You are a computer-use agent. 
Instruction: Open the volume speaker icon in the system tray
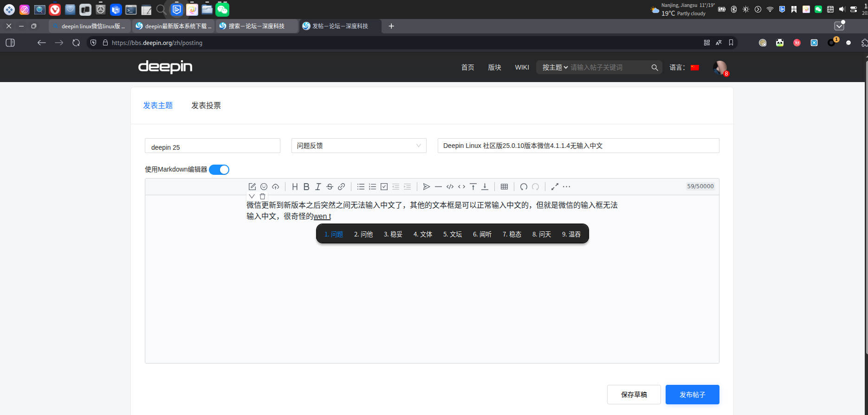[x=842, y=9]
